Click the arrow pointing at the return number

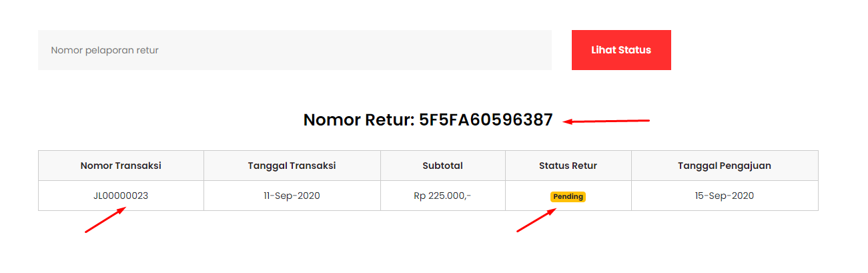click(x=606, y=121)
